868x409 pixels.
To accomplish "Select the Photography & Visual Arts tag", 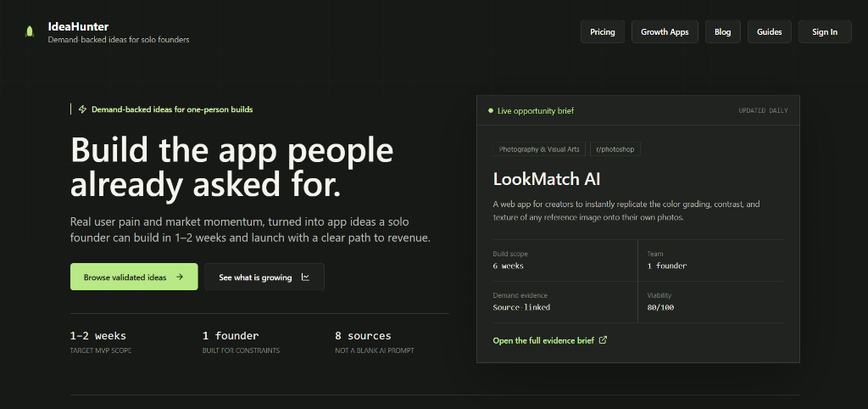I will (x=539, y=149).
